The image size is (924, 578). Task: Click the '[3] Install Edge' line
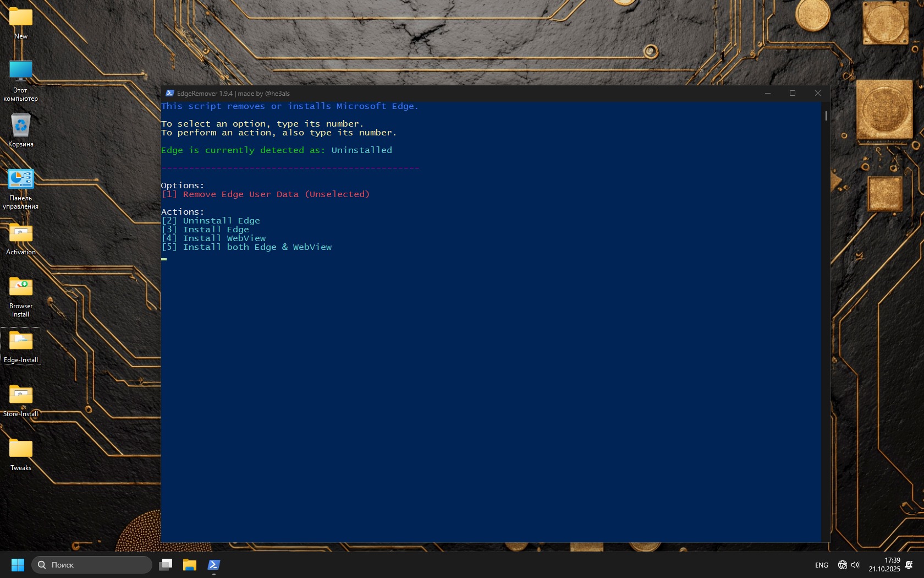tap(205, 230)
